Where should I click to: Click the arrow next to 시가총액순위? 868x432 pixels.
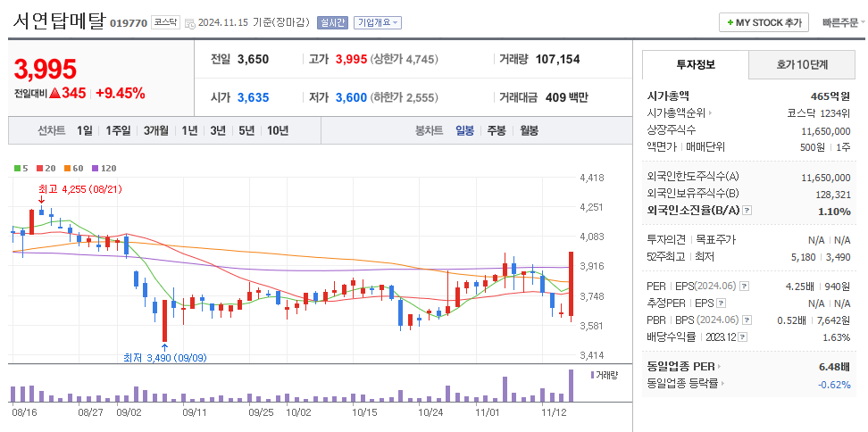(x=710, y=113)
